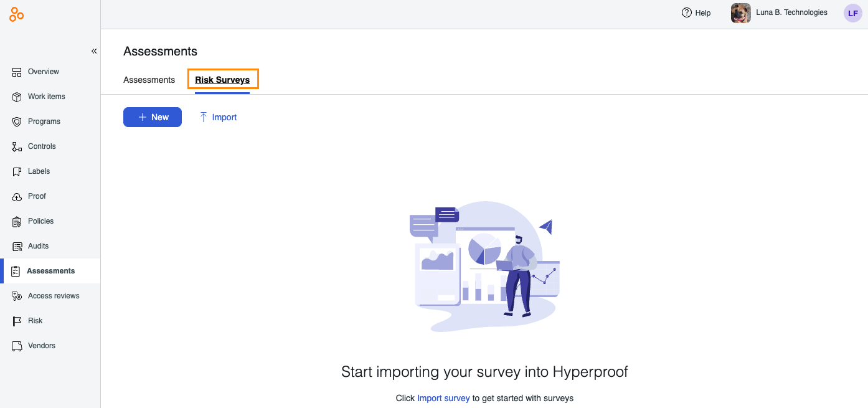Open the Overview section icon
Image resolution: width=868 pixels, height=408 pixels.
pyautogui.click(x=17, y=71)
